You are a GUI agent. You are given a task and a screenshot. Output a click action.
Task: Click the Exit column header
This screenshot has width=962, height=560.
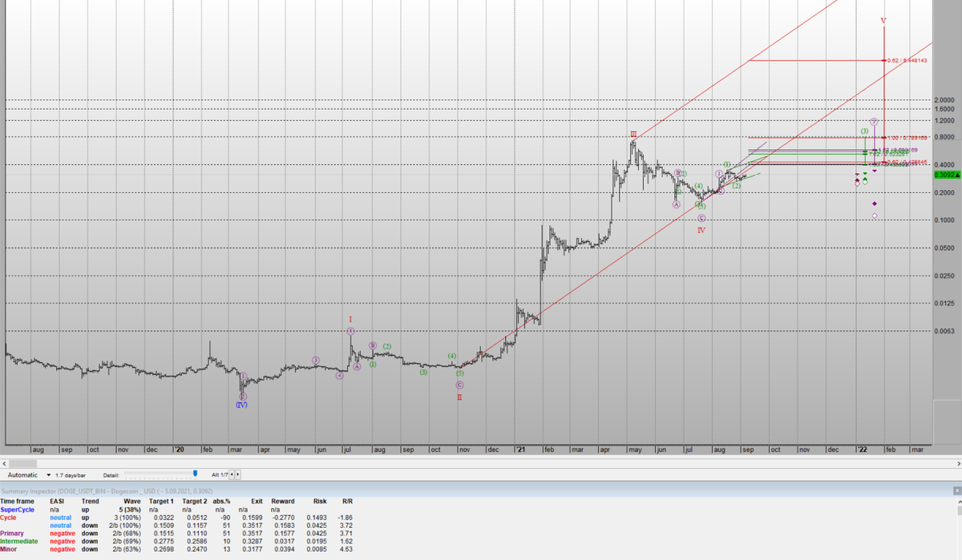tap(256, 501)
